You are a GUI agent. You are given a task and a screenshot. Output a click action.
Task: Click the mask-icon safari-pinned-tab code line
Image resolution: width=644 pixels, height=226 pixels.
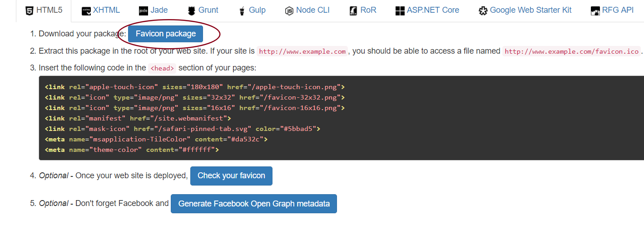[182, 129]
